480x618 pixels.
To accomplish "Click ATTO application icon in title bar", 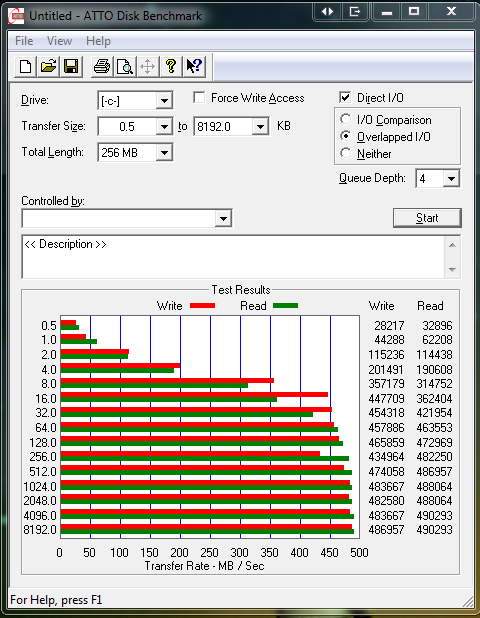I will tap(17, 16).
